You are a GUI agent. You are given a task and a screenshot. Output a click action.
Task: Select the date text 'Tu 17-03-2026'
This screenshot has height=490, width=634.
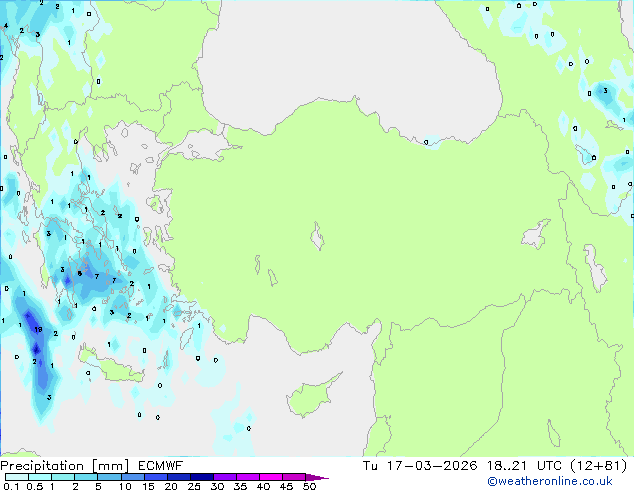[x=420, y=466]
